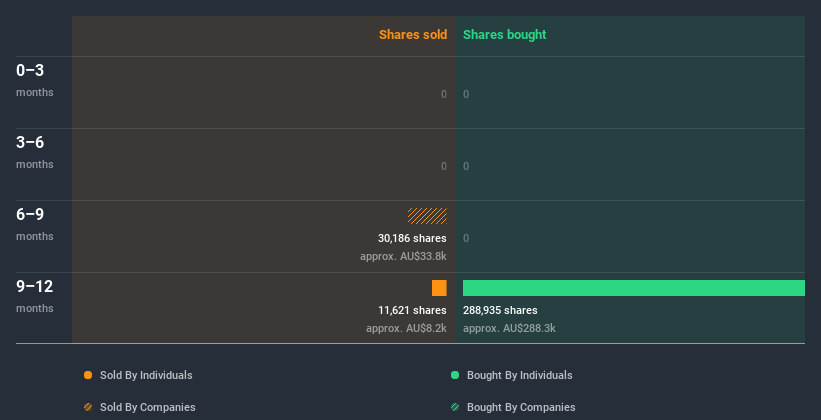Viewport: 821px width, 420px height.
Task: Click the bought 0 value in 0–3 months
Action: 466,94
